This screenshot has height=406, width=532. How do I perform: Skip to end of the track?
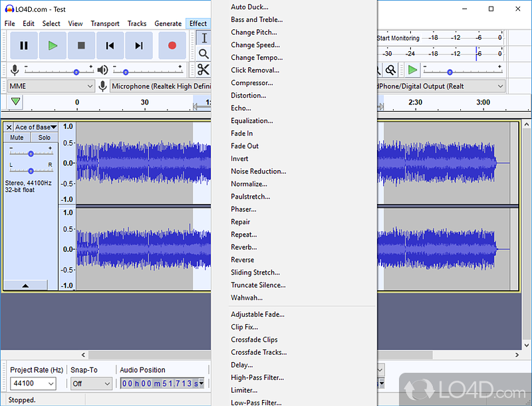[x=139, y=45]
